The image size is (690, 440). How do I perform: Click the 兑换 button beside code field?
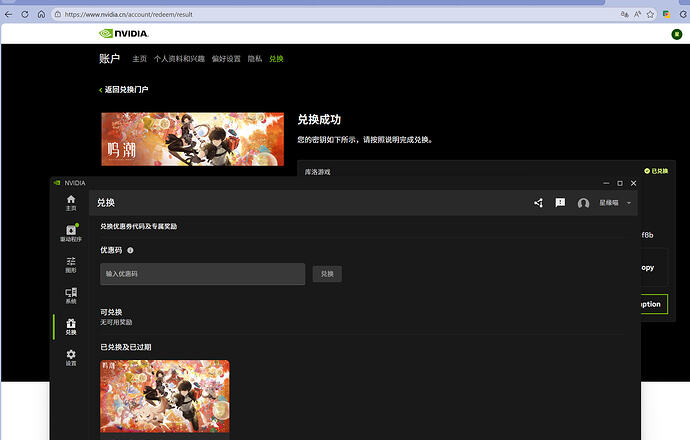327,274
